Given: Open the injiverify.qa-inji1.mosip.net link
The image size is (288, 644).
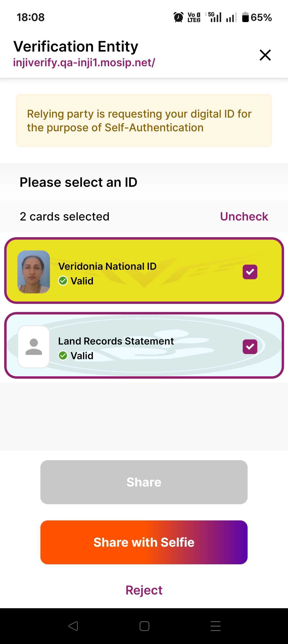Looking at the screenshot, I should point(84,62).
